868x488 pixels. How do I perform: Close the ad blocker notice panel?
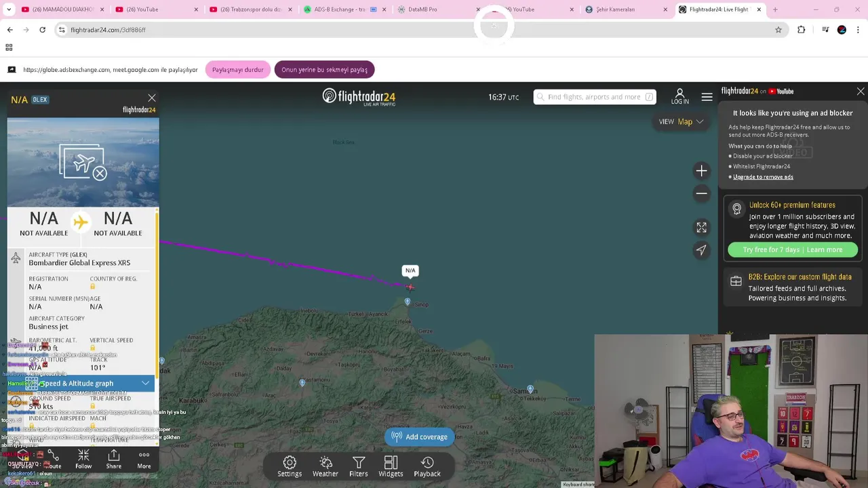[x=861, y=91]
